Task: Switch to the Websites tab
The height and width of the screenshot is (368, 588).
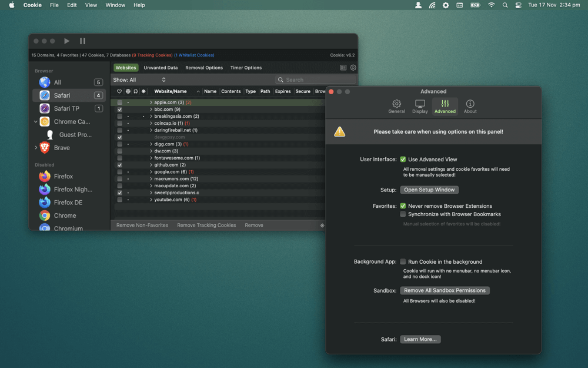Action: 126,68
